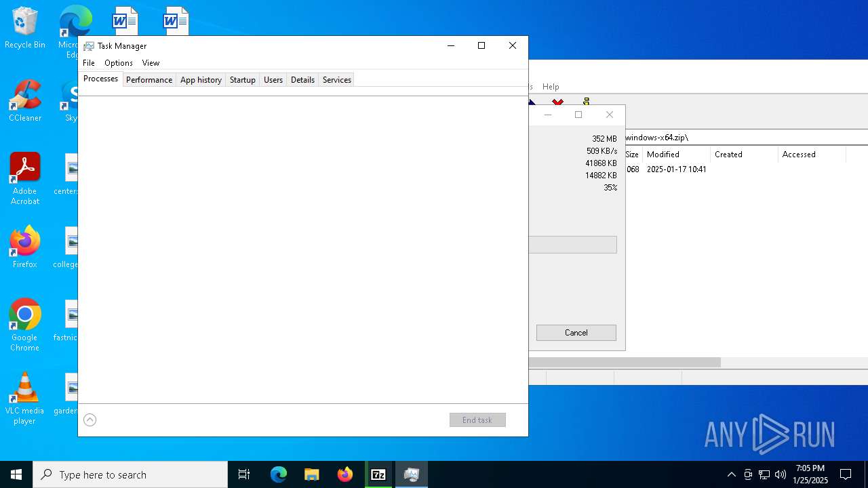
Task: Open File Explorer from the taskbar
Action: tap(311, 474)
